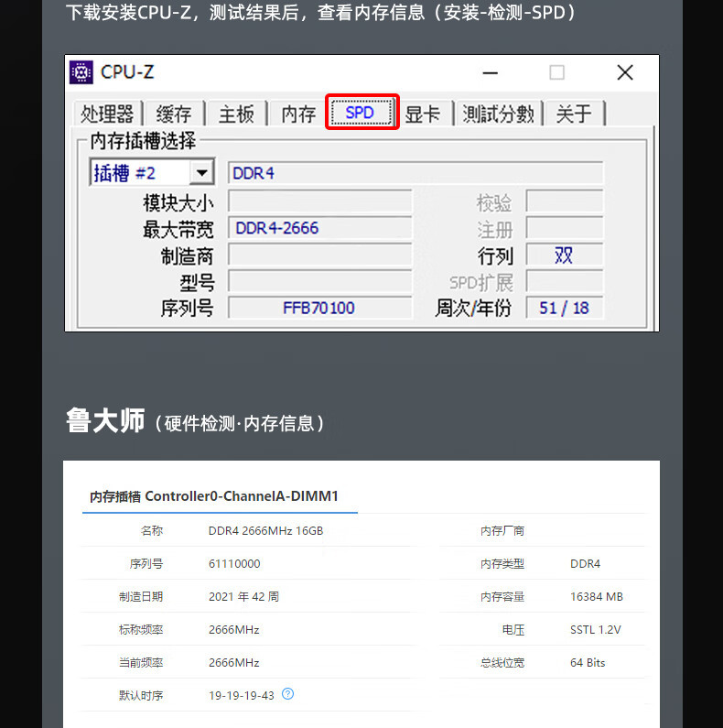723x728 pixels.
Task: Click the 鲁大师 heading
Action: click(105, 420)
